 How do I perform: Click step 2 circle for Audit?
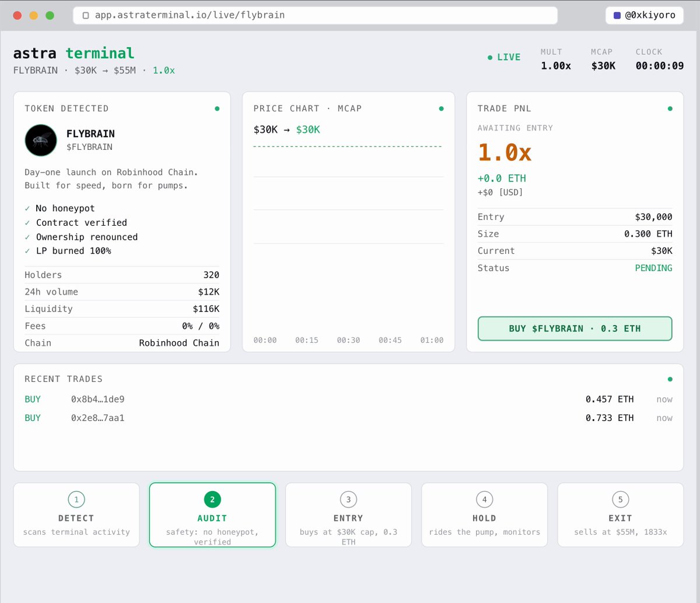point(212,500)
